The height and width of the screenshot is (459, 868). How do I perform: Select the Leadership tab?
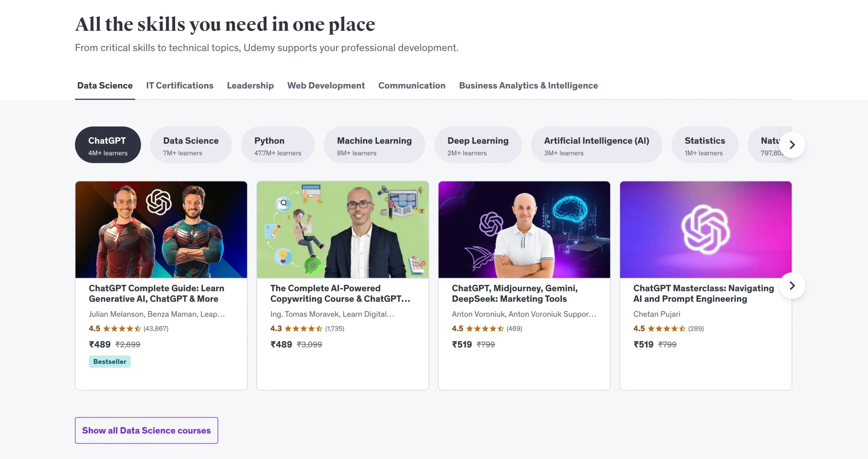250,86
